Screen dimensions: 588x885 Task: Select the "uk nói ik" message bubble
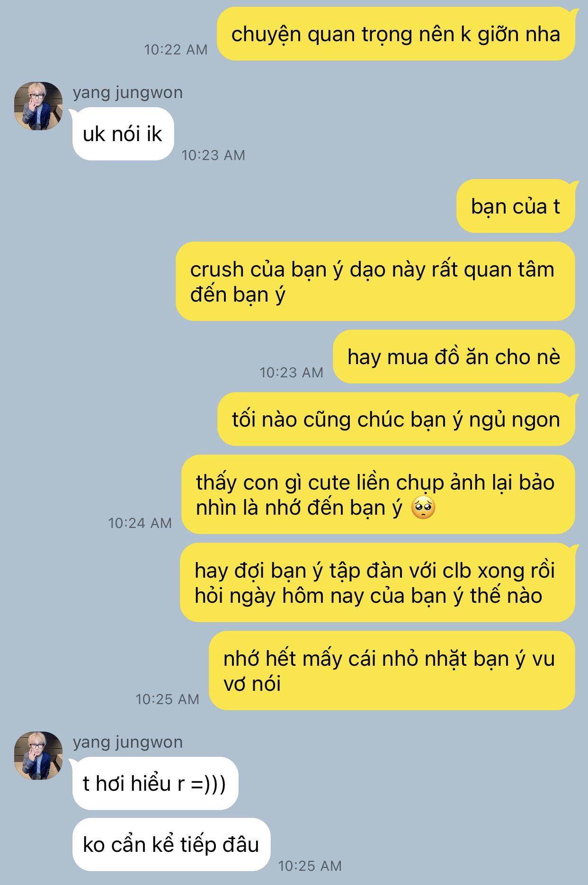[123, 134]
